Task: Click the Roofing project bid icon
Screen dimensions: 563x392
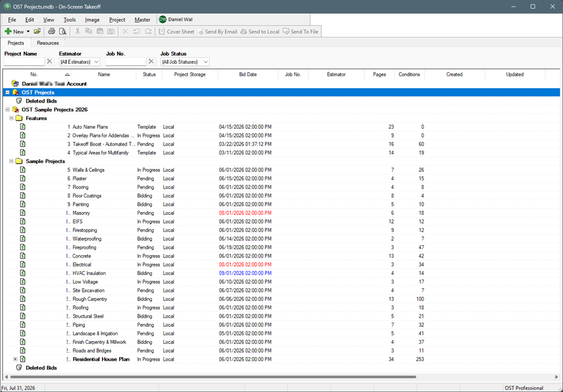Action: tap(23, 308)
